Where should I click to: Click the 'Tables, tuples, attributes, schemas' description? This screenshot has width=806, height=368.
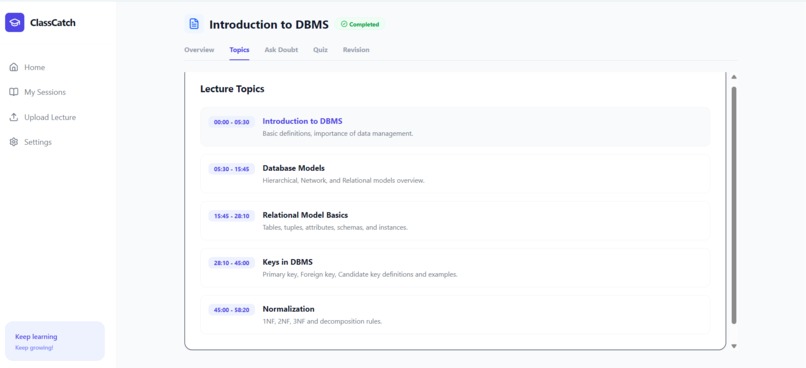tap(335, 227)
